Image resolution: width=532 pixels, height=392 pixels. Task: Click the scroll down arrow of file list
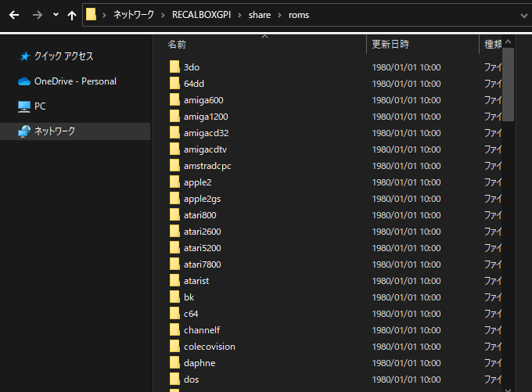508,390
